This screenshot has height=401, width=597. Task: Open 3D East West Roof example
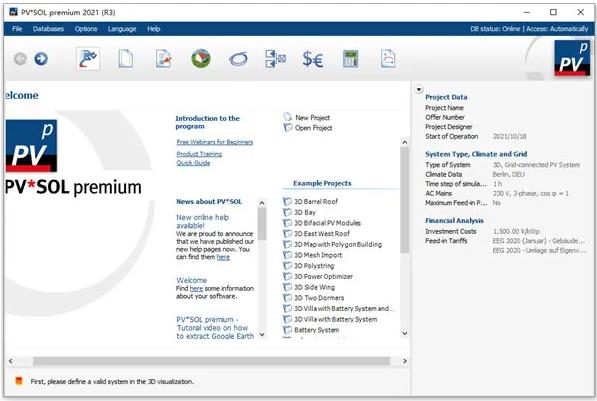point(322,233)
